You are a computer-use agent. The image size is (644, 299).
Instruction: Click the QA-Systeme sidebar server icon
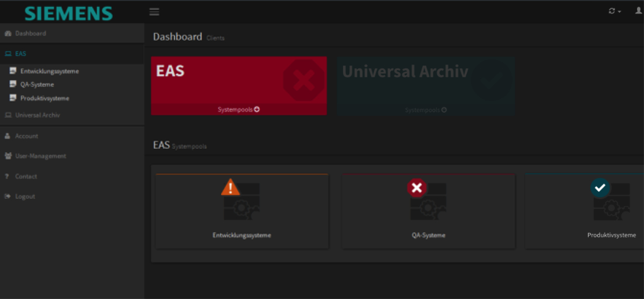13,84
